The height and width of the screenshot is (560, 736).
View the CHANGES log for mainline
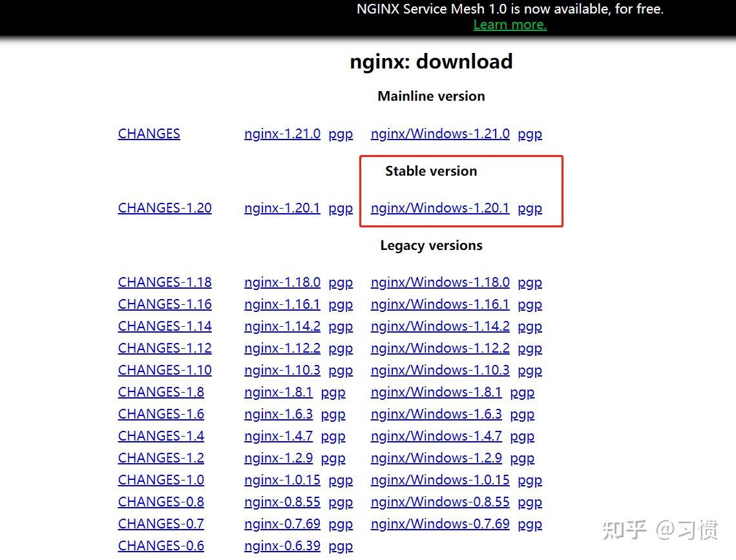pos(149,134)
